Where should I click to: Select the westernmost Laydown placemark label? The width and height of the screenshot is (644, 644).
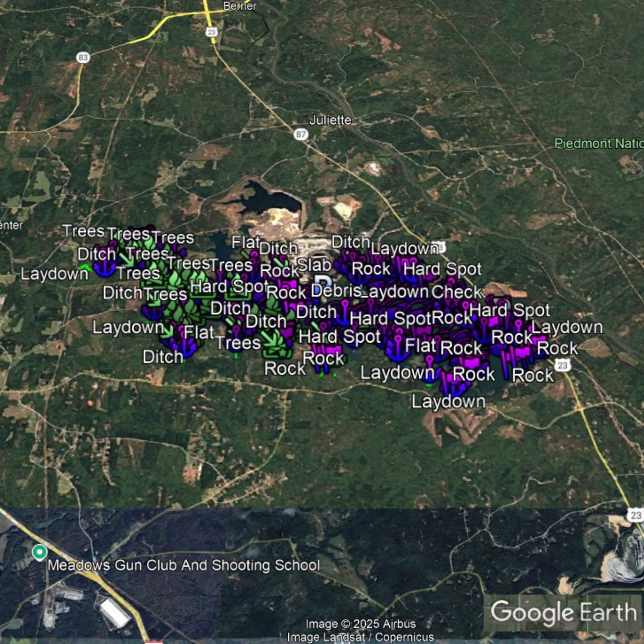54,274
